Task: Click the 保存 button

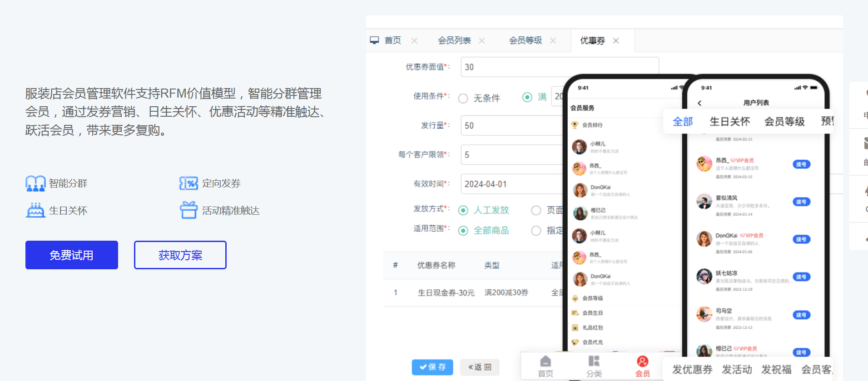Action: click(432, 367)
